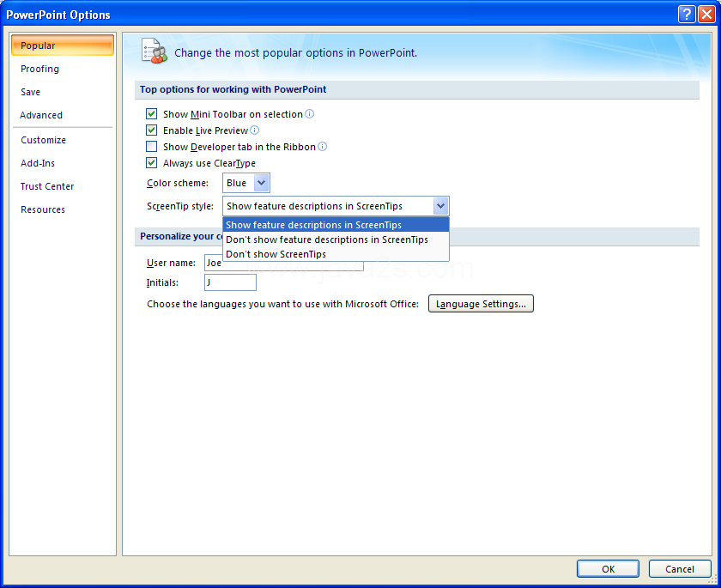Show info for Mini Toolbar option

coord(310,113)
